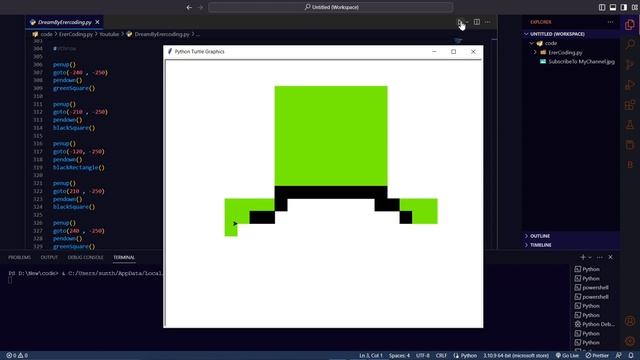This screenshot has width=640, height=360.
Task: Open SubscribeTo MyChannel.jpg in Explorer
Action: (581, 62)
